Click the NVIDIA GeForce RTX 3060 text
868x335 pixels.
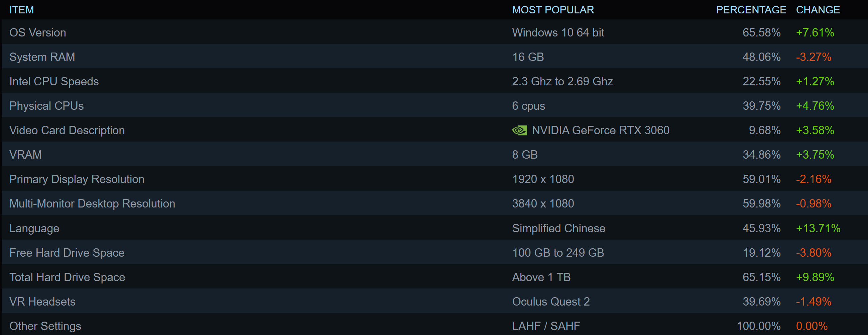point(601,131)
